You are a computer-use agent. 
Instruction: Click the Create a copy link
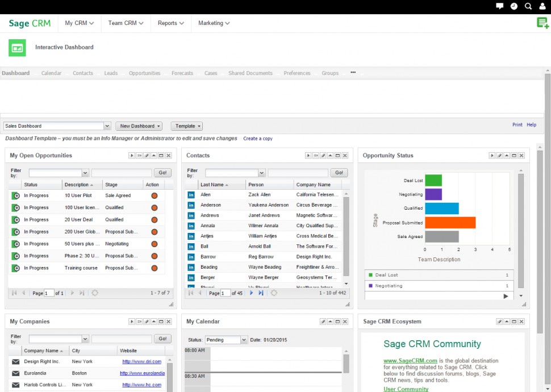tap(258, 138)
